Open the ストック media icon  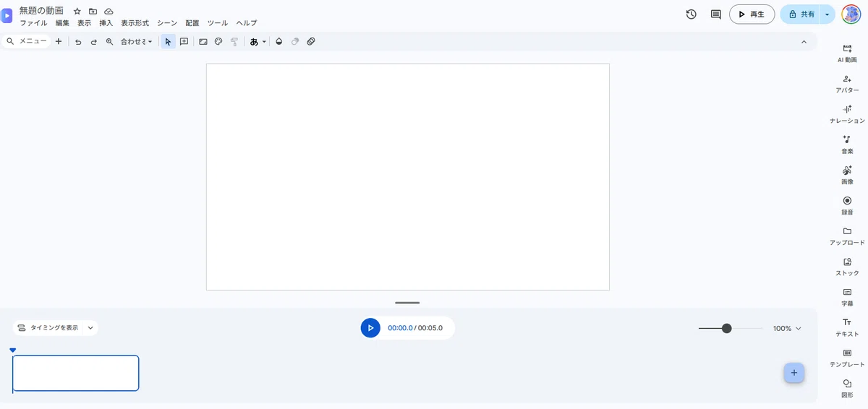pyautogui.click(x=847, y=262)
